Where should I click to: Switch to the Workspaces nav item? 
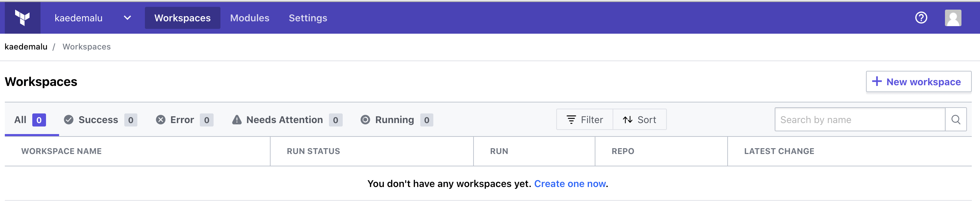(182, 18)
